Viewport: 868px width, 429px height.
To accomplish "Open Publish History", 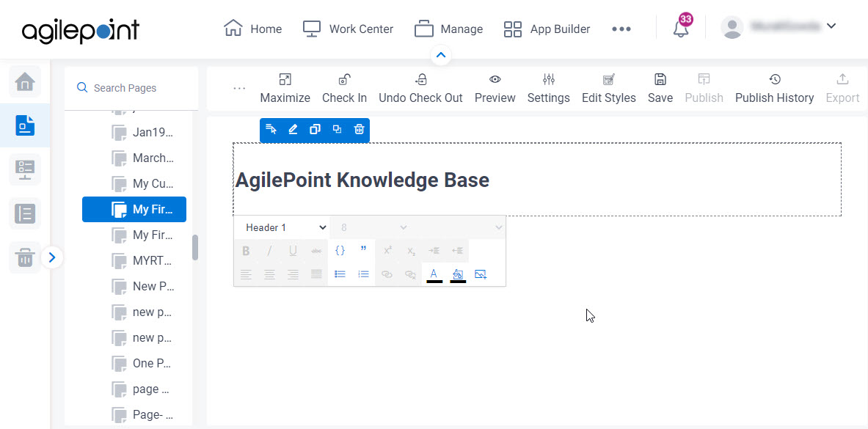I will click(x=774, y=89).
